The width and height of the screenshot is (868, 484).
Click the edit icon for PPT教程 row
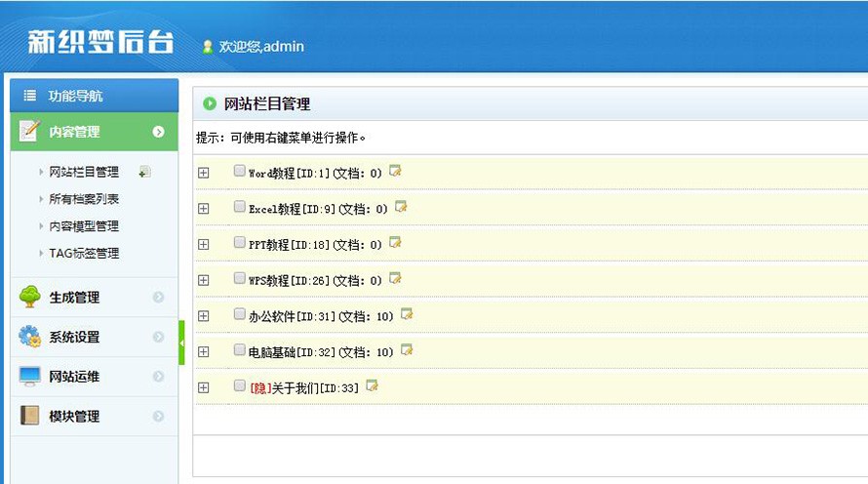tap(395, 243)
